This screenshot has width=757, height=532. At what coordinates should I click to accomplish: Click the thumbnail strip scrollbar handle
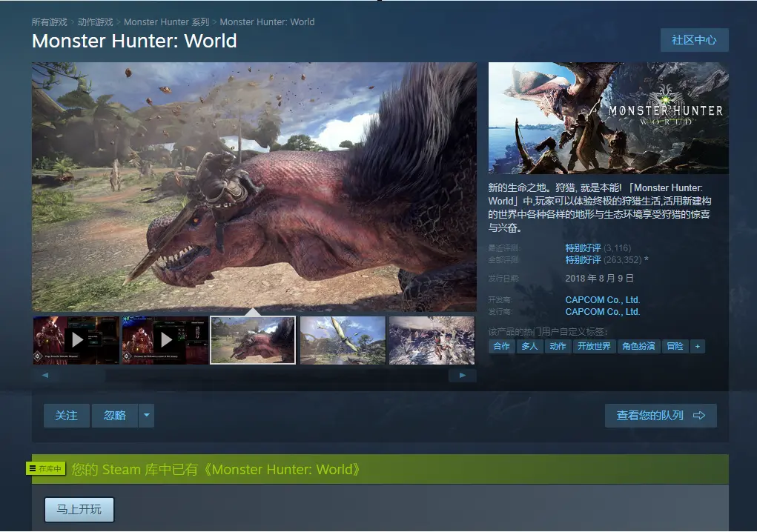pos(82,375)
